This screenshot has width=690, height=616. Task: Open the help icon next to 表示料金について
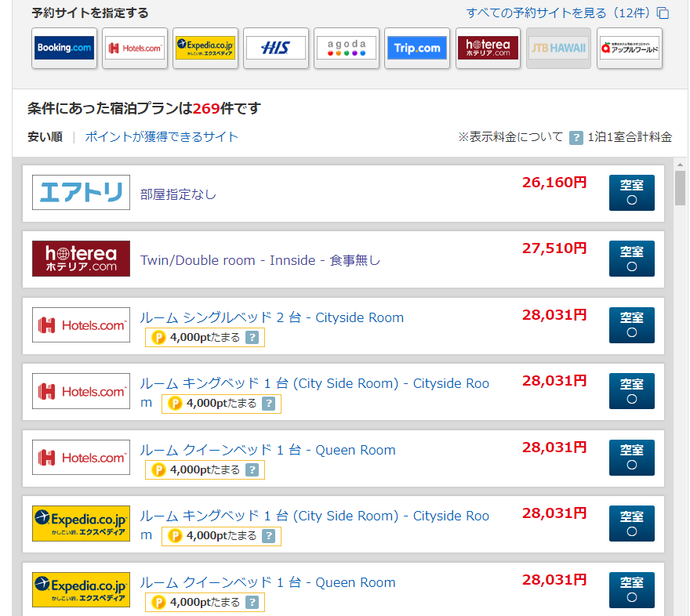coord(576,138)
